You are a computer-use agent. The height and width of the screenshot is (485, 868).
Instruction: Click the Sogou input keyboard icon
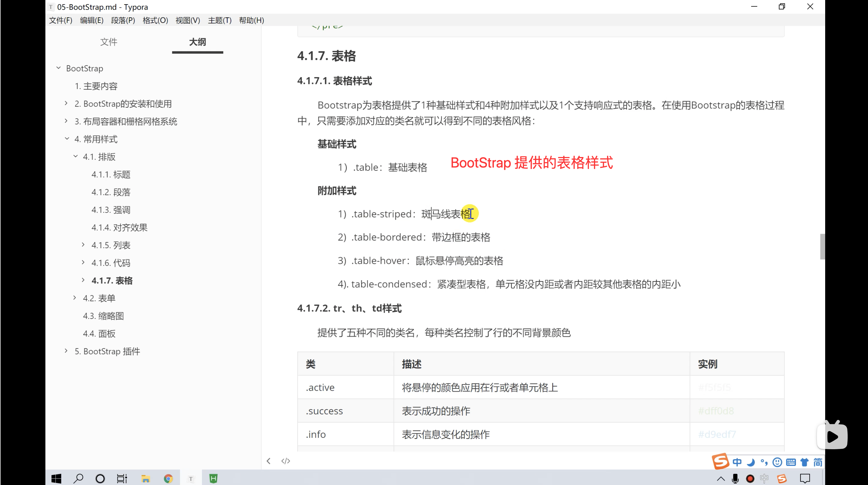point(791,462)
